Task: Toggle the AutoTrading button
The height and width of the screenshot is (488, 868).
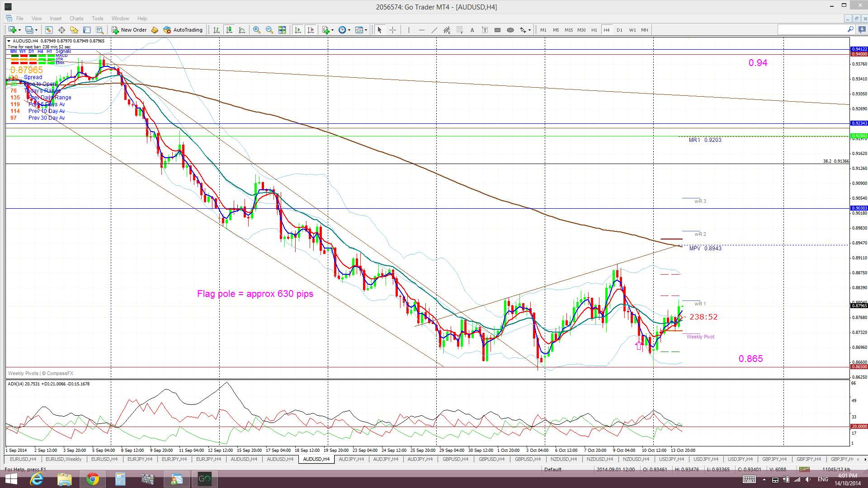Action: pos(183,30)
